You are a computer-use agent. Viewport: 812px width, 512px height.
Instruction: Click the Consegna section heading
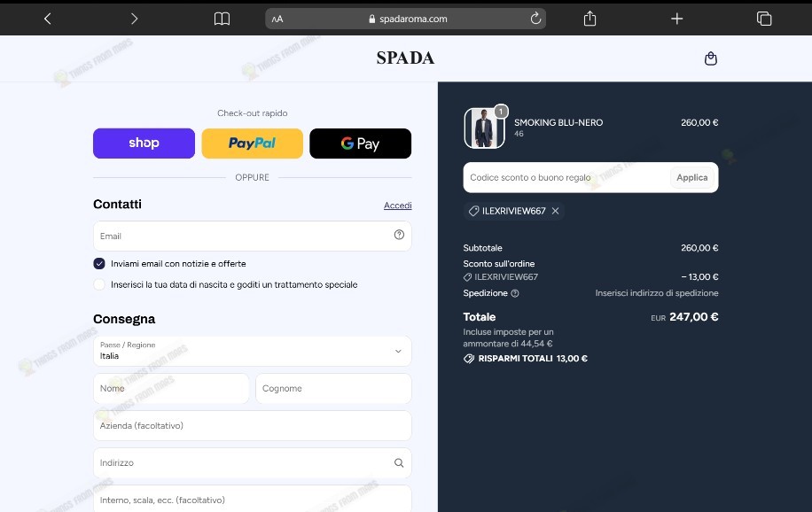124,319
